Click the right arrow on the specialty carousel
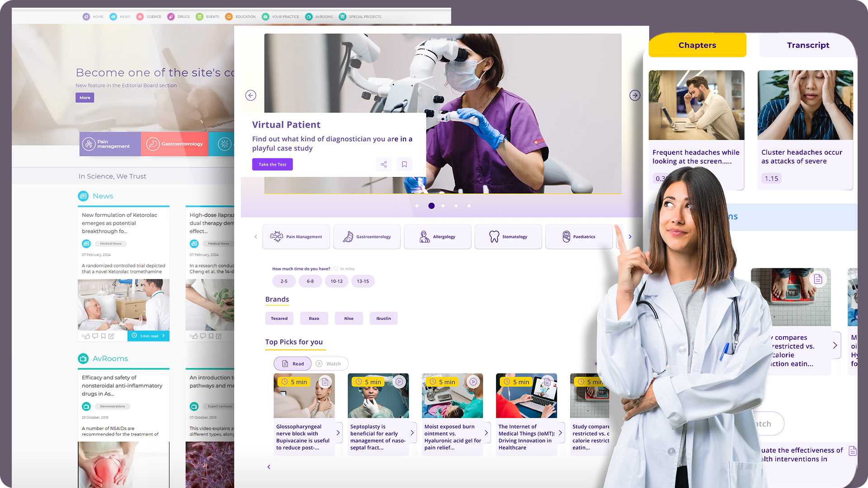The image size is (868, 488). (630, 236)
